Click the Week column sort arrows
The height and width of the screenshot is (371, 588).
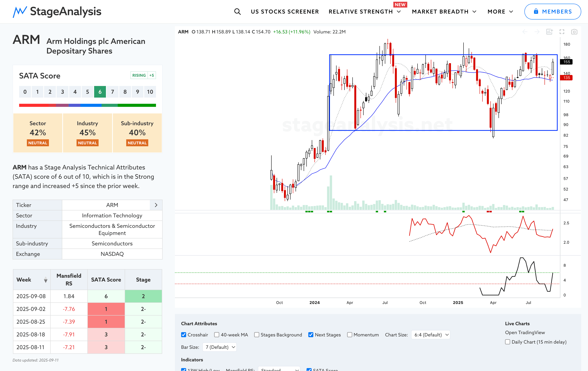click(46, 280)
